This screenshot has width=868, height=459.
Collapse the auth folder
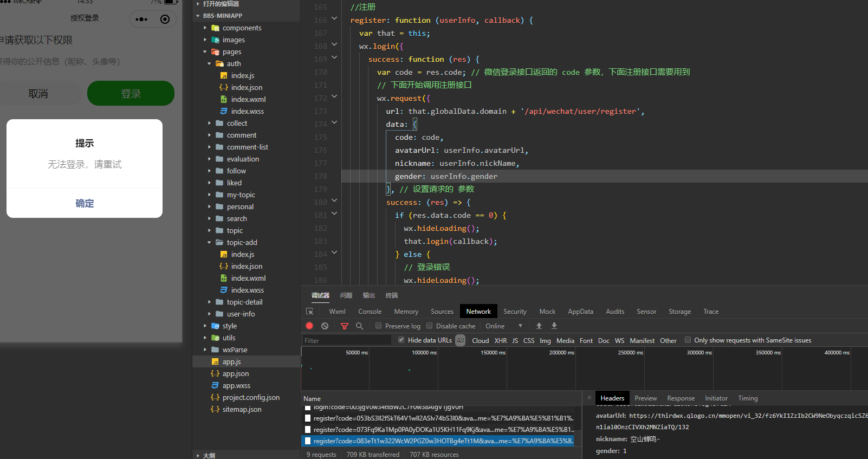click(x=209, y=64)
